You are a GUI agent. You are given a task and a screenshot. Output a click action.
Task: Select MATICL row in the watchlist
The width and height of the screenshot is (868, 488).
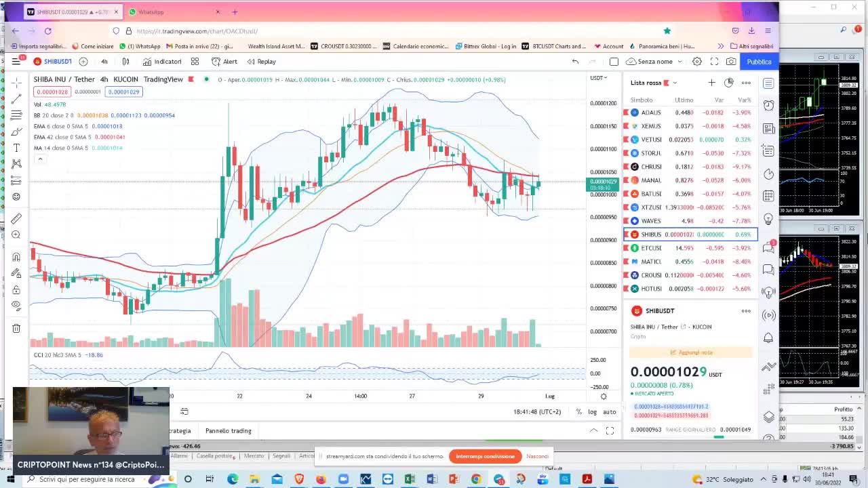(x=690, y=262)
